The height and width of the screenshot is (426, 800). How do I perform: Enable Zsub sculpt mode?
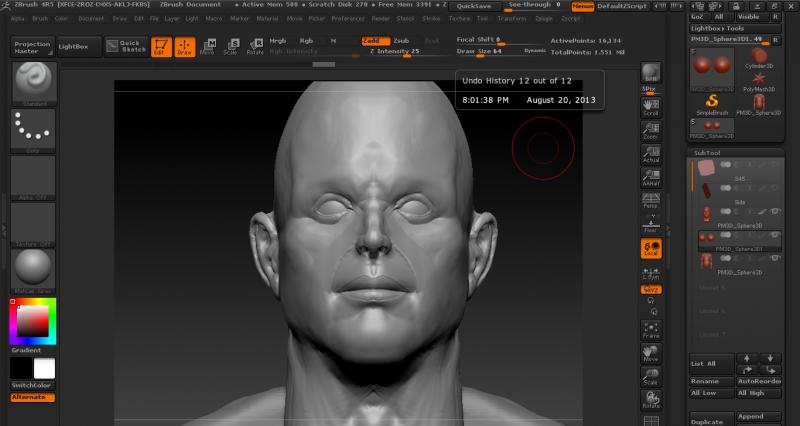coord(402,41)
